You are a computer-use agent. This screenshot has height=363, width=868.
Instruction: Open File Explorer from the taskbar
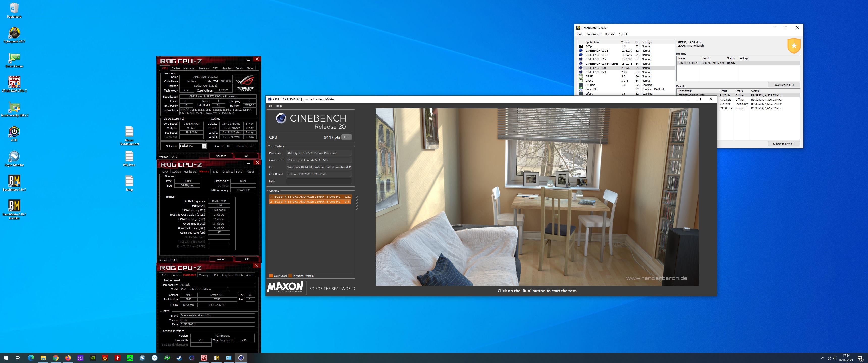coord(43,358)
